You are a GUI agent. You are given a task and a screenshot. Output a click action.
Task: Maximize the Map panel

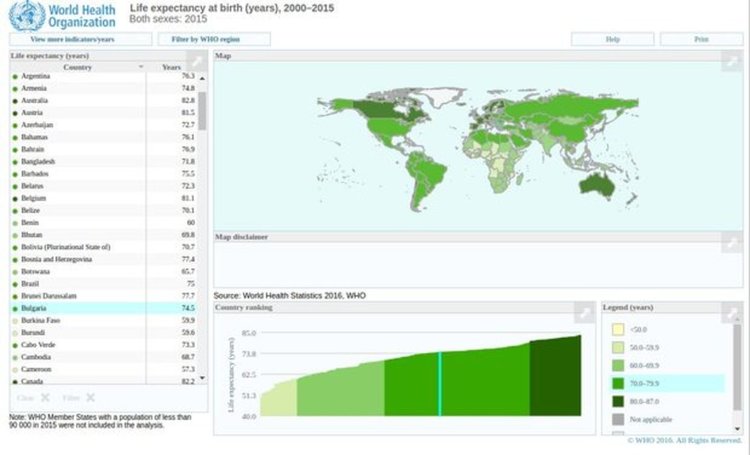(732, 61)
